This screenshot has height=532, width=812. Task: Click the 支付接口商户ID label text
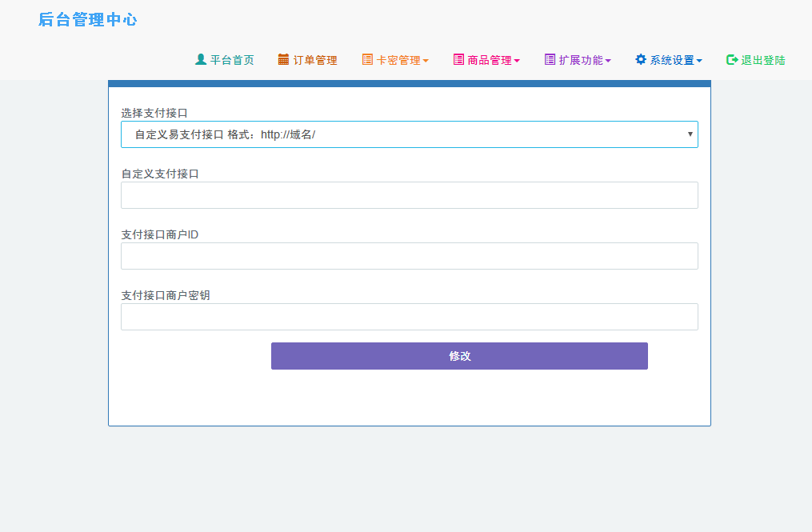tap(159, 234)
